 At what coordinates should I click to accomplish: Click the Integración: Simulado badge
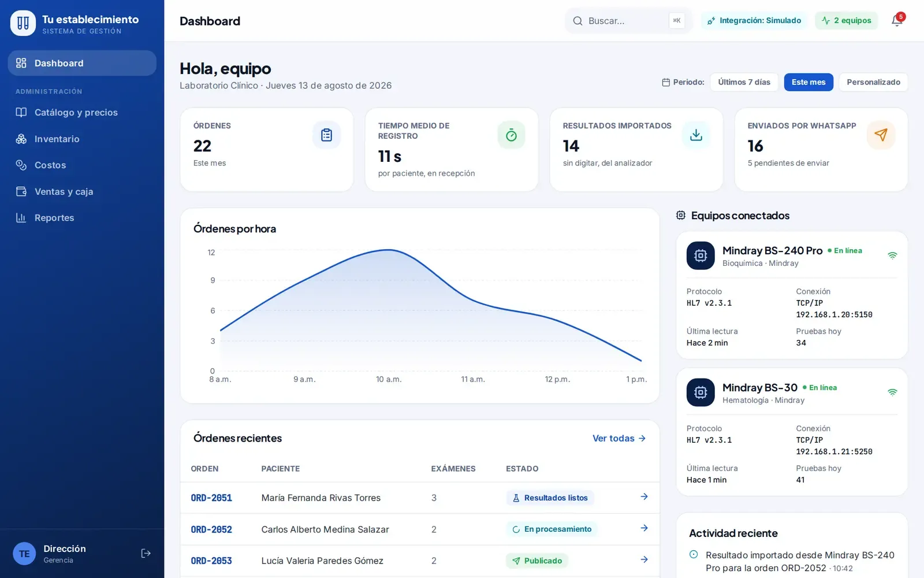click(x=754, y=21)
